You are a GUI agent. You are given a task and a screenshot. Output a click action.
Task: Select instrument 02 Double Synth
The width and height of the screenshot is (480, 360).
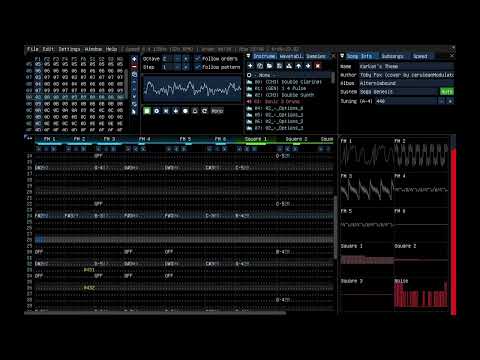[288, 95]
